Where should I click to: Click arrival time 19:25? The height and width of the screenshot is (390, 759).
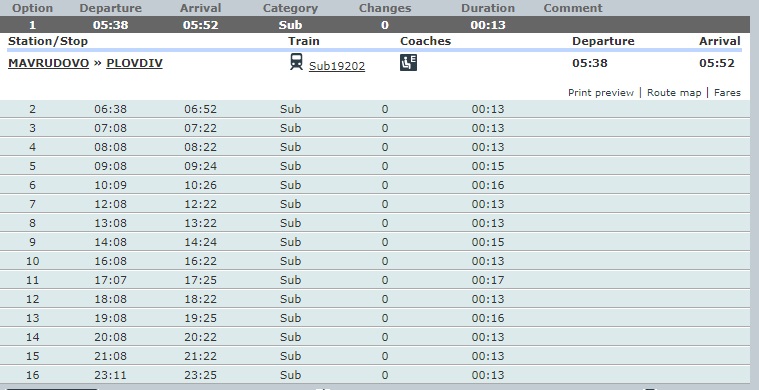[200, 318]
